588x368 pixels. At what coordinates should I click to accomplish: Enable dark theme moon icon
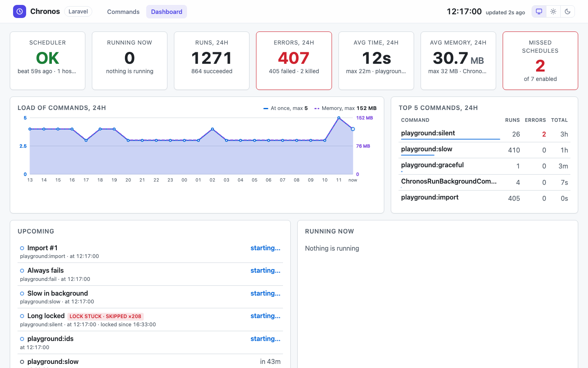tap(568, 11)
